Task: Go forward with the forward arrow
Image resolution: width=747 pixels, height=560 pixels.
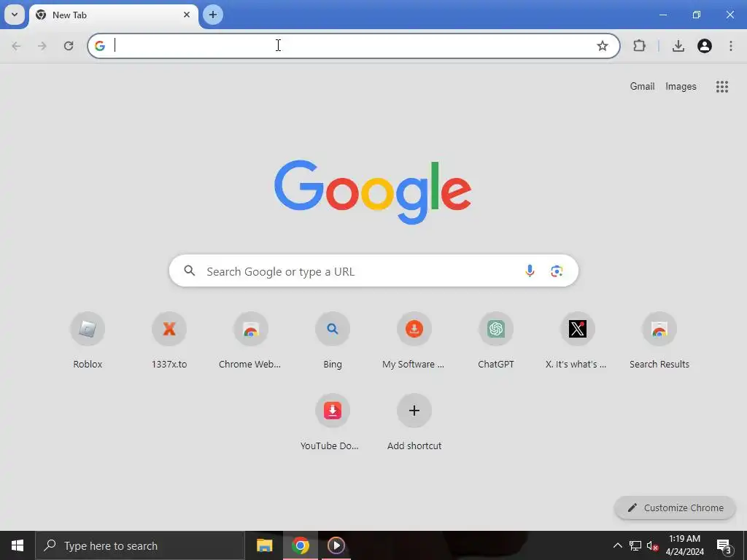Action: click(x=42, y=46)
